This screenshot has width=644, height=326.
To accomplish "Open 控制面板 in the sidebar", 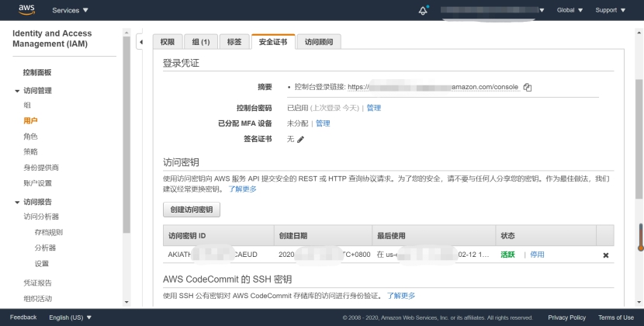I will pos(37,73).
